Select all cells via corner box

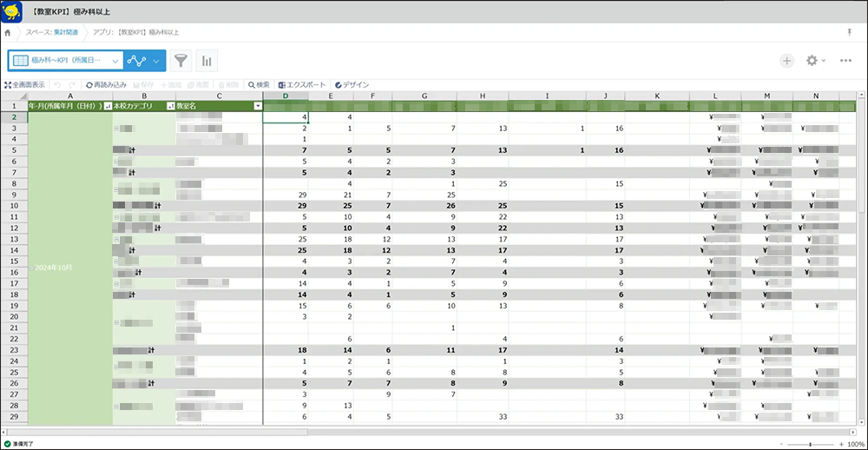(x=14, y=96)
